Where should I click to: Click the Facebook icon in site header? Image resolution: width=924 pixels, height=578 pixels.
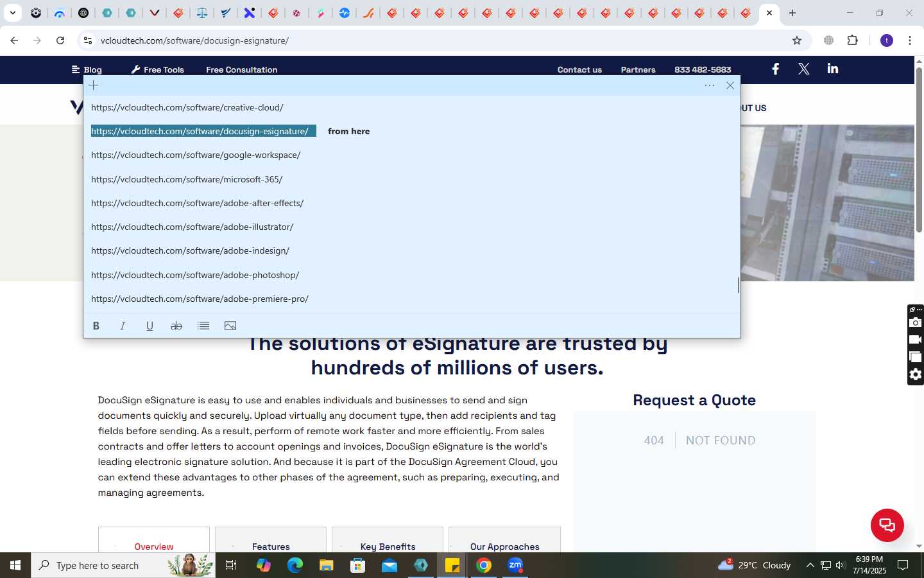(x=775, y=69)
